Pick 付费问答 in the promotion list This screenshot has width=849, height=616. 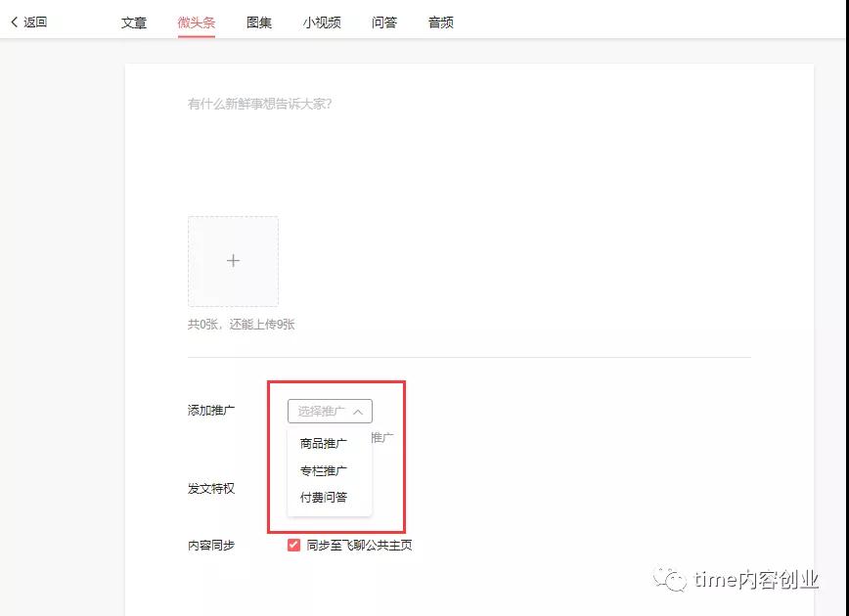[324, 498]
